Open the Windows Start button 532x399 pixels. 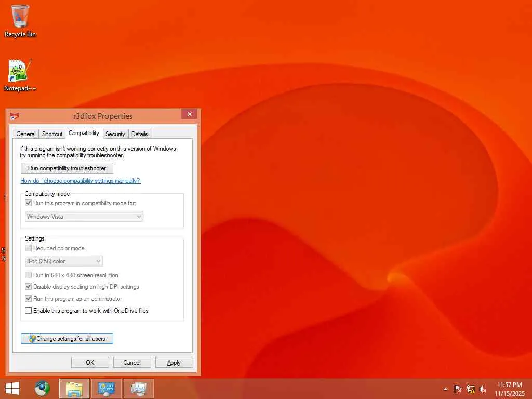tap(12, 389)
